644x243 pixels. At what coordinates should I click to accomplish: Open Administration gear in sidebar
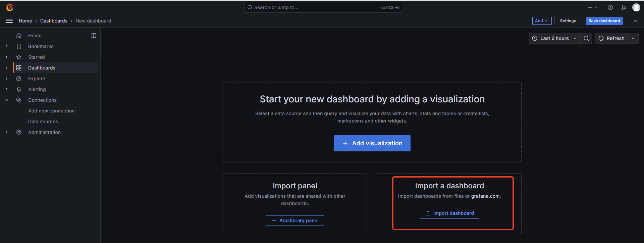click(44, 132)
